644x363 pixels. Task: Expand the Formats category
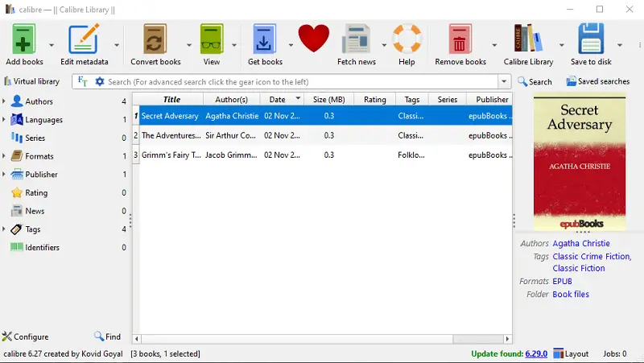pos(4,156)
